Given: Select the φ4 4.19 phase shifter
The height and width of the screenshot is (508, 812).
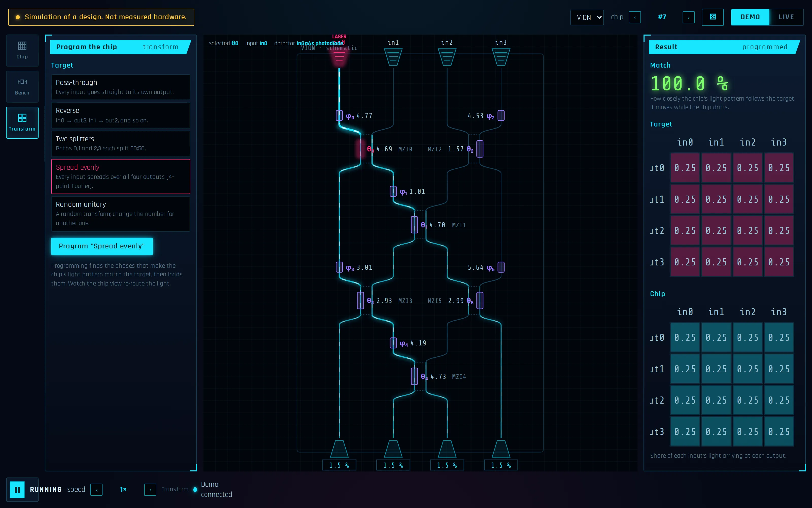Looking at the screenshot, I should [x=393, y=343].
